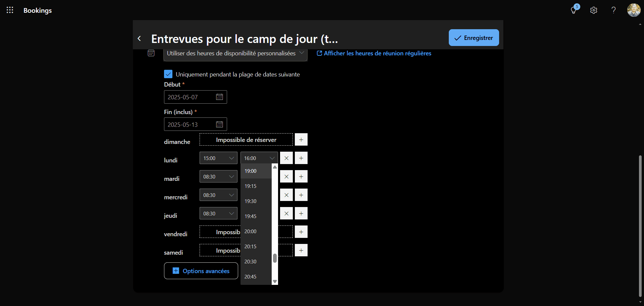Add a time slot for vendredi
Screen dimensions: 644x306
coord(301,232)
